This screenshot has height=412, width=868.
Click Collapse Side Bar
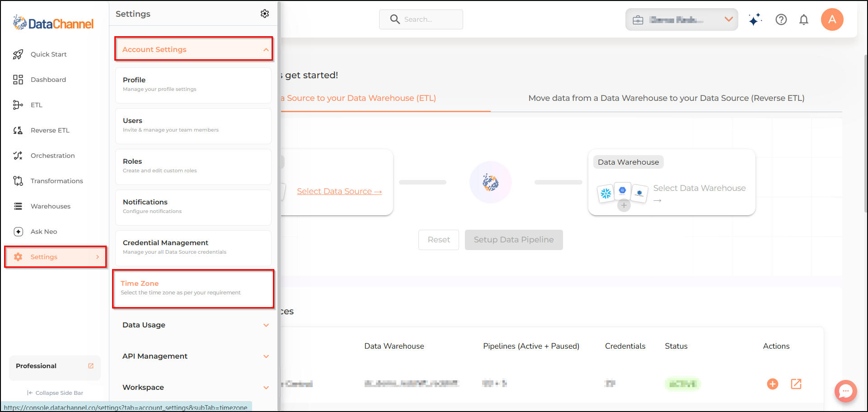tap(55, 393)
